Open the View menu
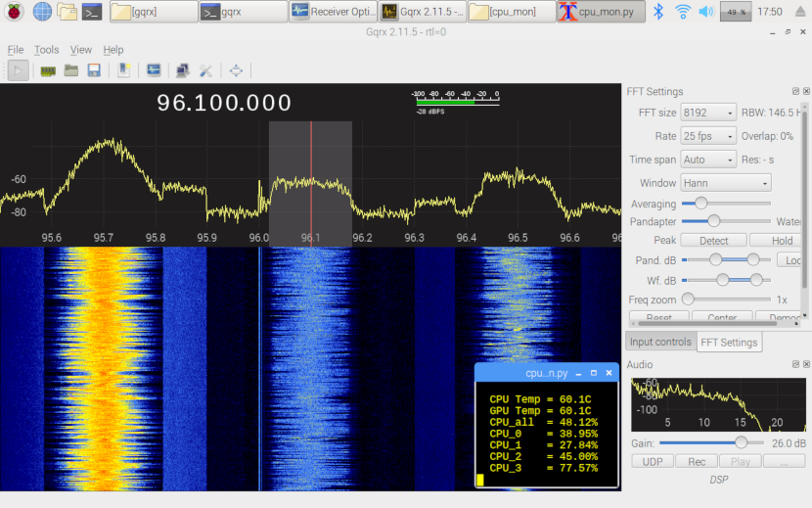The image size is (812, 508). click(x=81, y=50)
